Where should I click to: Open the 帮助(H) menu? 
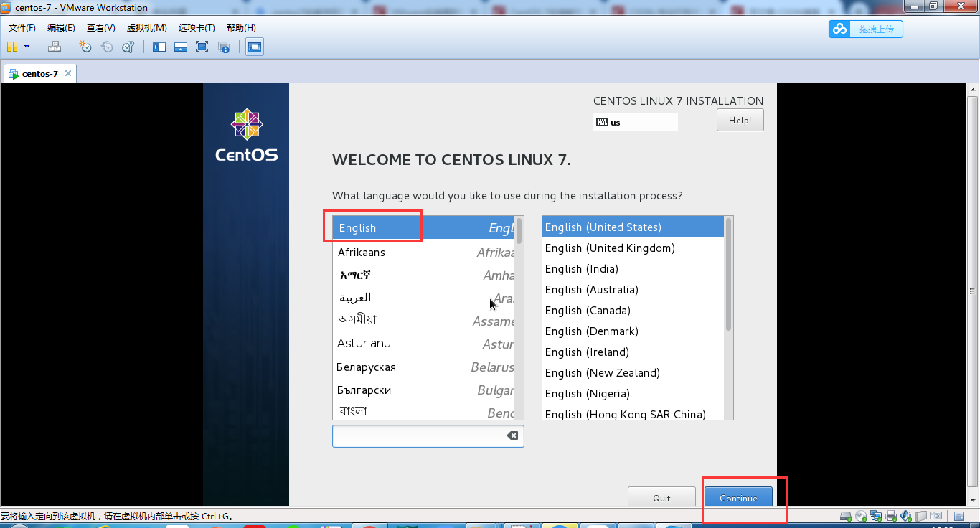[241, 28]
